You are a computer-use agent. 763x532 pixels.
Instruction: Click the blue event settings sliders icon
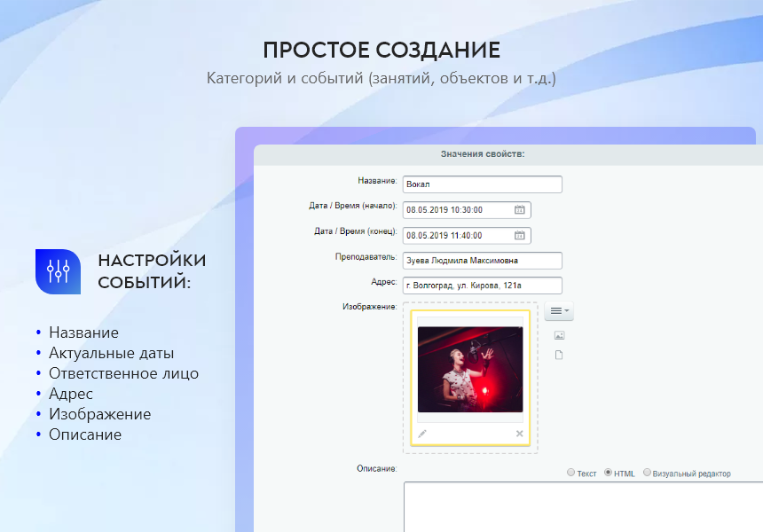(58, 271)
